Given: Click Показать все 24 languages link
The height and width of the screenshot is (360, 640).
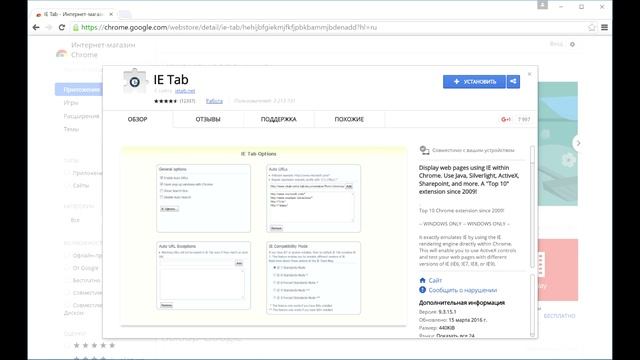Looking at the screenshot, I should click(x=455, y=336).
